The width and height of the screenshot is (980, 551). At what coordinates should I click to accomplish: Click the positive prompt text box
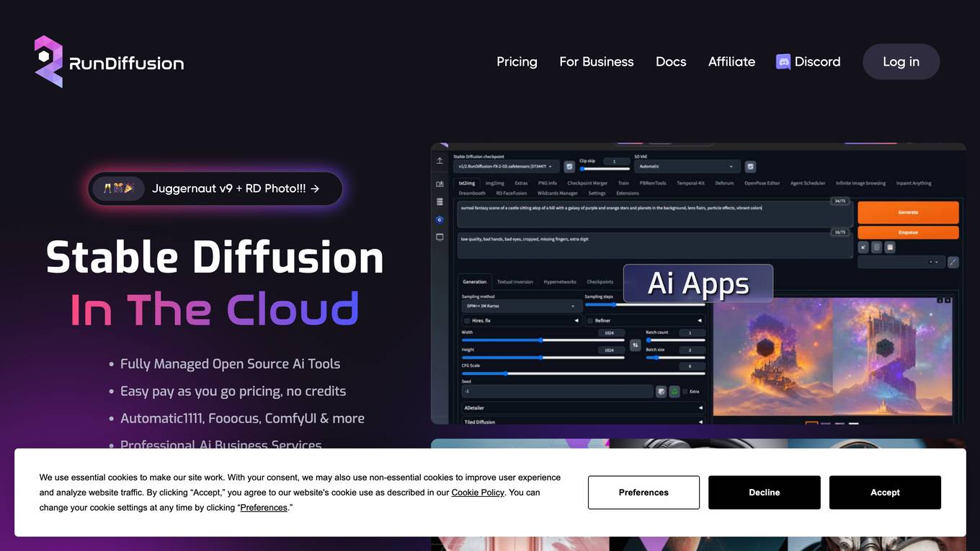[655, 214]
